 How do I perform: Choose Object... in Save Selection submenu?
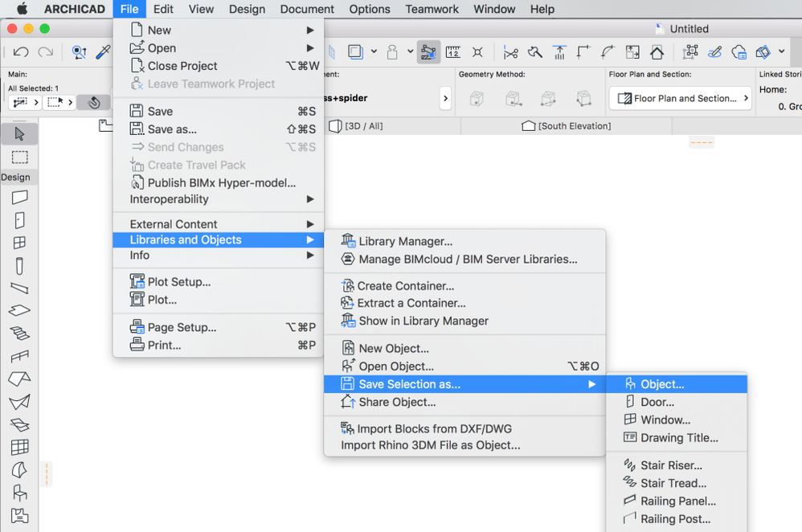point(676,384)
